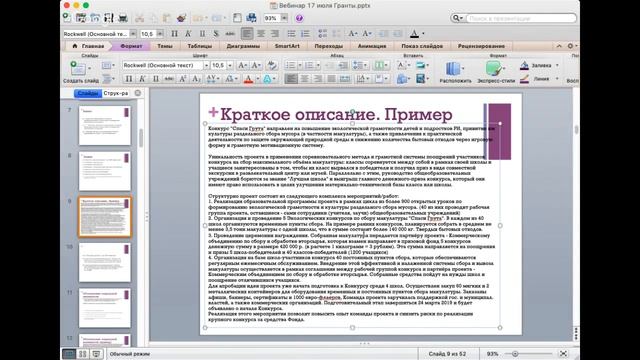Open the character spacing dropdown

pyautogui.click(x=212, y=79)
